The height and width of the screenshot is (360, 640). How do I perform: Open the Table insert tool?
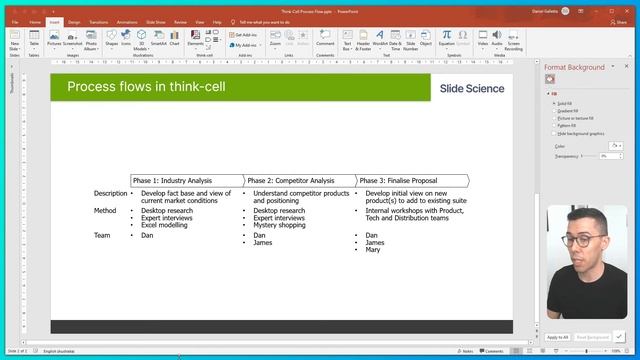(x=34, y=40)
